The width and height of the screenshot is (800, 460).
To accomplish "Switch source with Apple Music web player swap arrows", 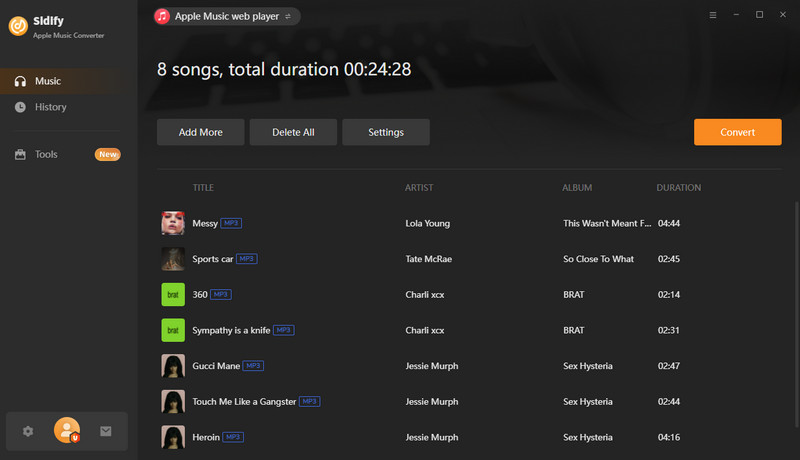I will click(x=288, y=16).
